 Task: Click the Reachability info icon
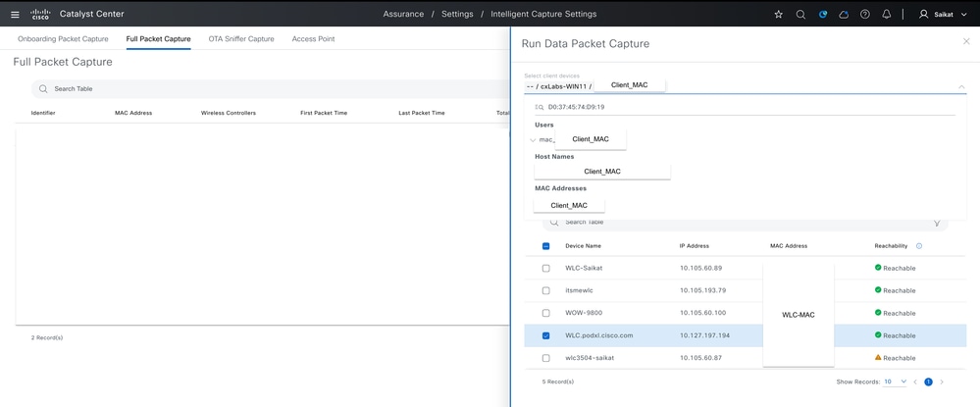point(919,246)
